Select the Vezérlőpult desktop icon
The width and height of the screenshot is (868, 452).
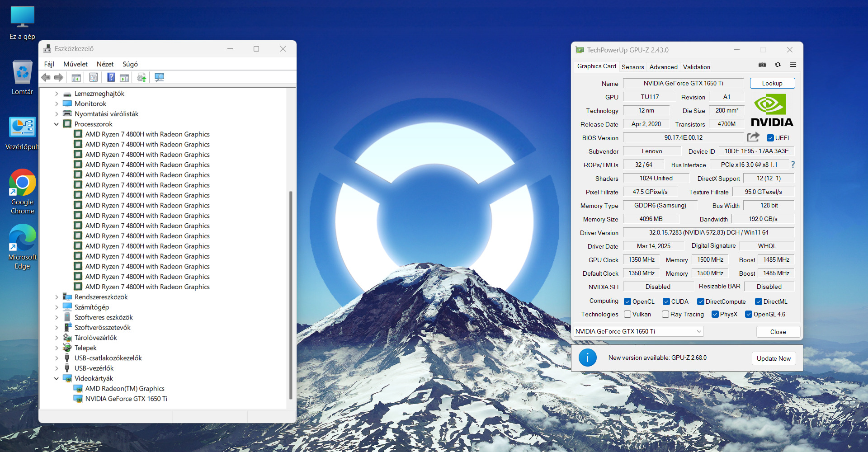tap(22, 133)
